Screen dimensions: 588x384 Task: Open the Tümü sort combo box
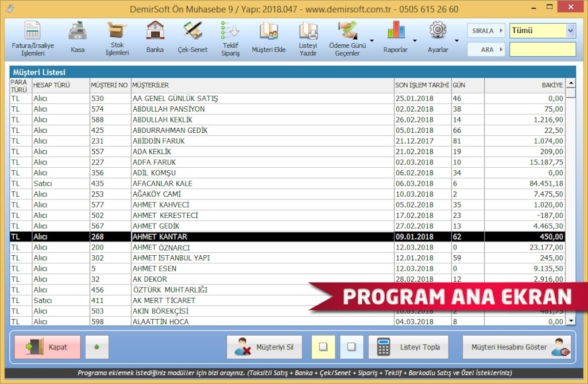pos(542,30)
